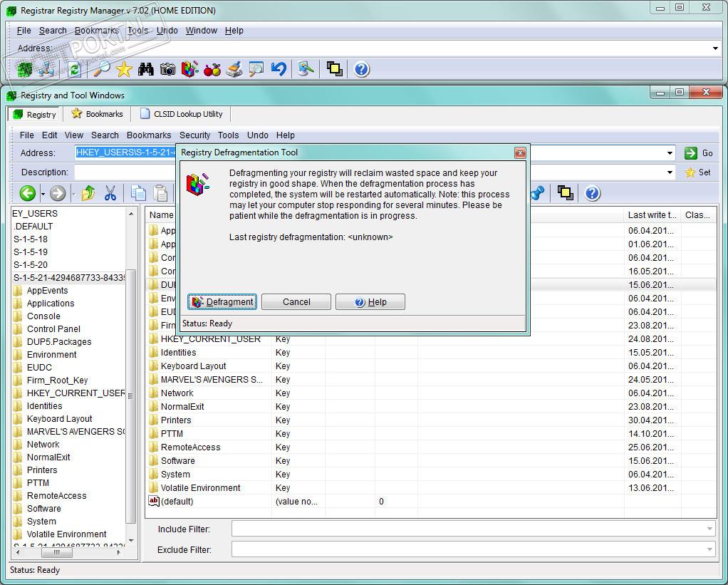728x585 pixels.
Task: Click the blue help icon in main toolbar
Action: (x=362, y=70)
